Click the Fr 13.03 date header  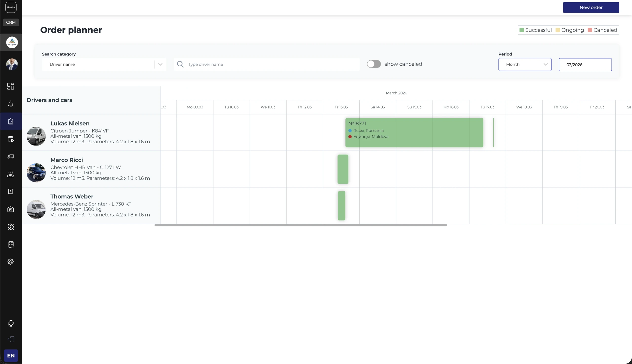point(341,107)
